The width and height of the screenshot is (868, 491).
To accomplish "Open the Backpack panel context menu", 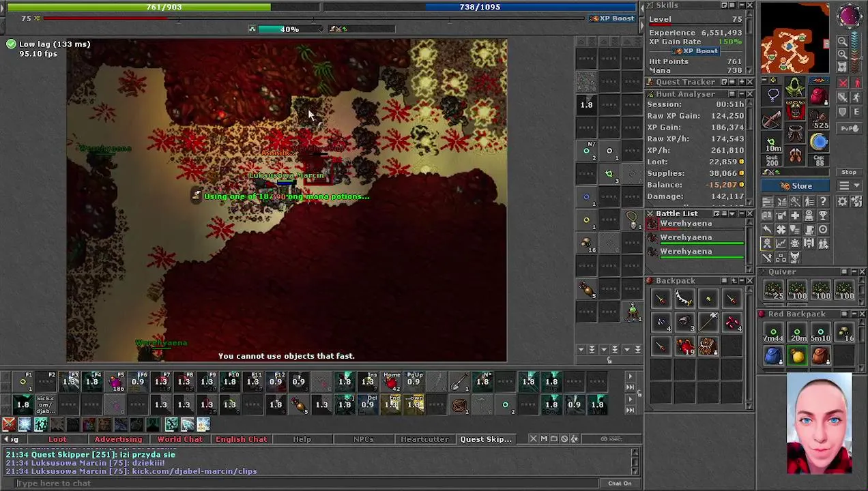I will (724, 280).
